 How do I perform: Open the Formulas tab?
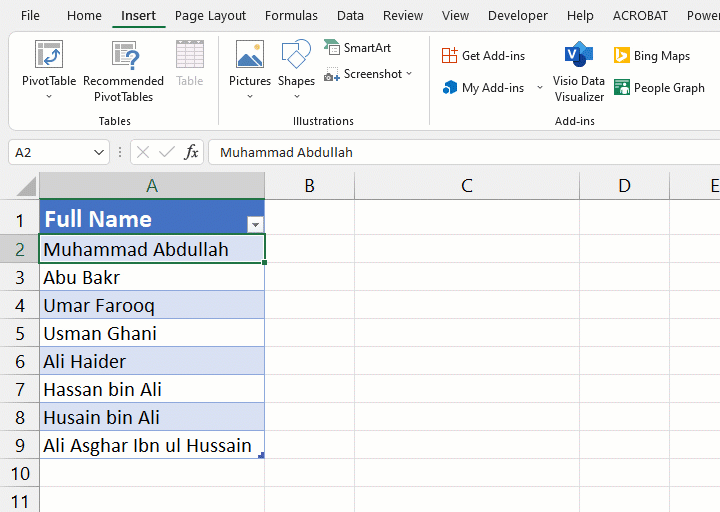(291, 16)
